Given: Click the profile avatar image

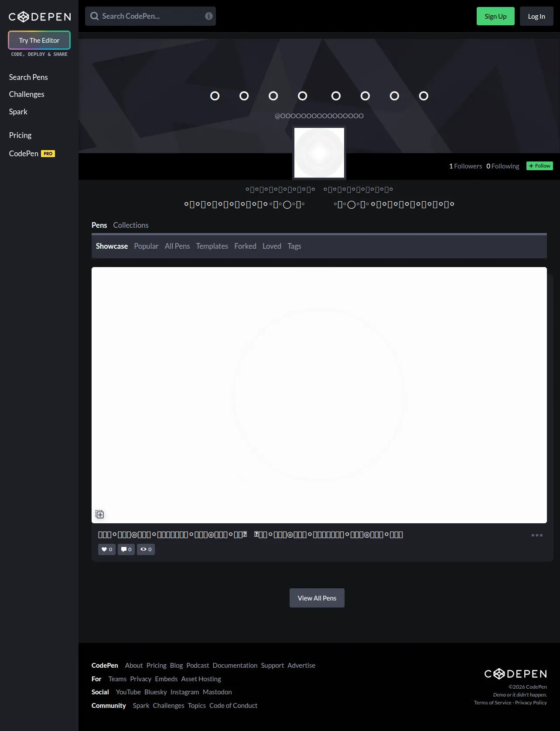Looking at the screenshot, I should click(x=319, y=153).
